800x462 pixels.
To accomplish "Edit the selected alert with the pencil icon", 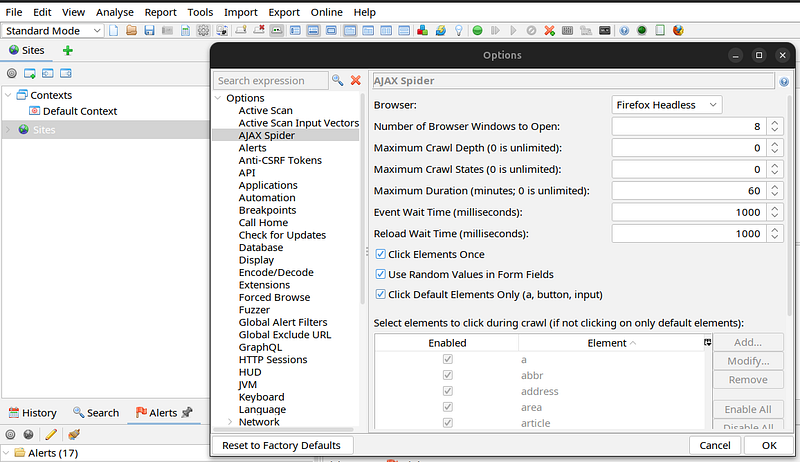I will point(51,434).
